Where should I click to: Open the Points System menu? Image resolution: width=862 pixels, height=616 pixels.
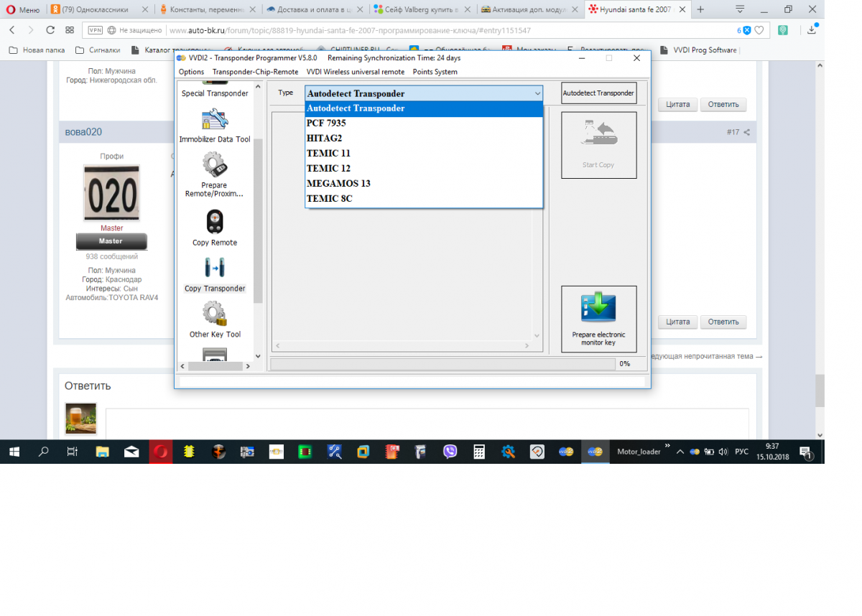(435, 72)
